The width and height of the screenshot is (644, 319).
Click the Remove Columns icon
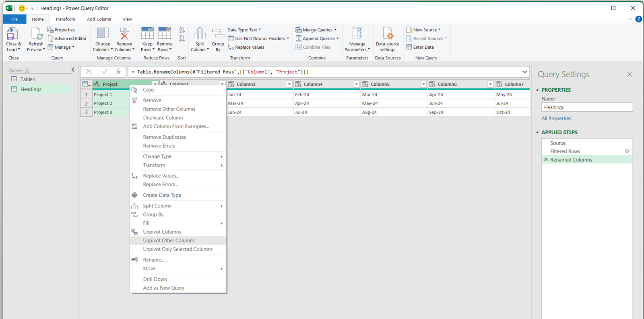124,34
